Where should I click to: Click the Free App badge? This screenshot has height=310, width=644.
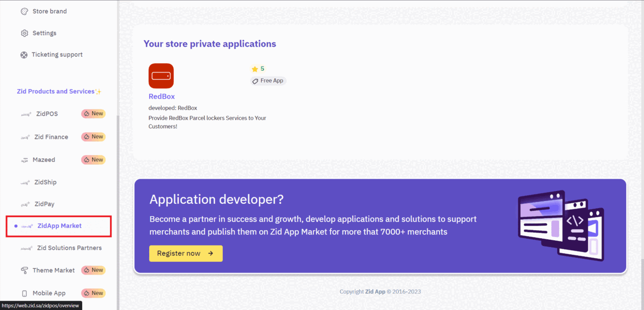[x=268, y=81]
